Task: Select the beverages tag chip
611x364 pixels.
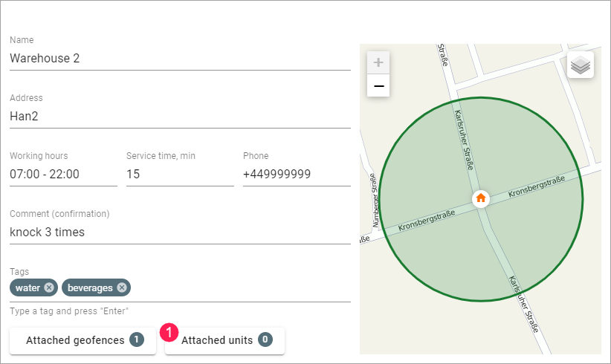Action: (89, 287)
